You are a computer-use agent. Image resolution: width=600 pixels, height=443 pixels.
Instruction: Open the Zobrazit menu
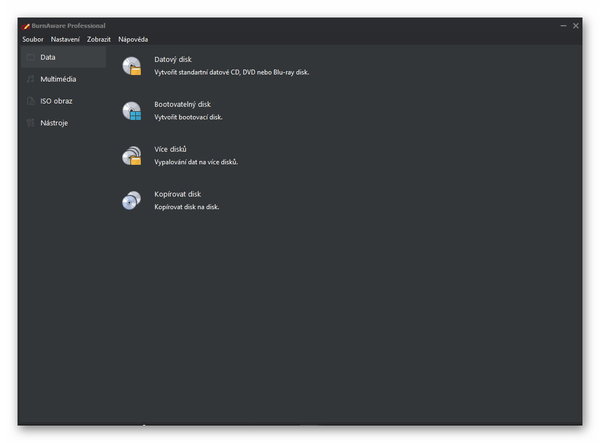[99, 39]
